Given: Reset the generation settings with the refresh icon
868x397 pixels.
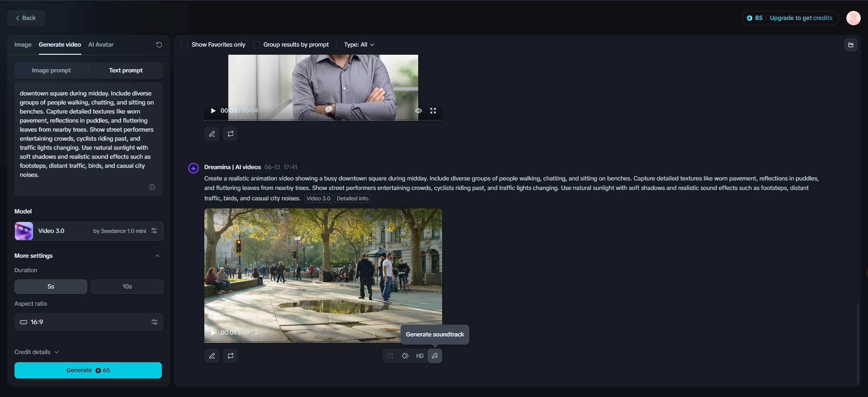Looking at the screenshot, I should point(159,45).
